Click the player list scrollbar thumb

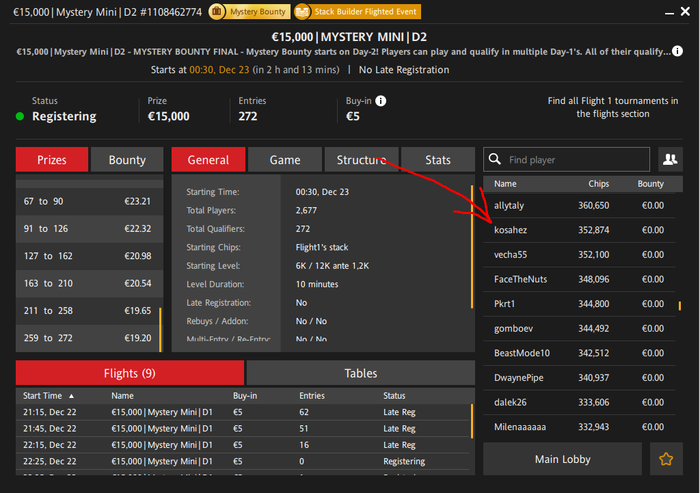pos(679,306)
